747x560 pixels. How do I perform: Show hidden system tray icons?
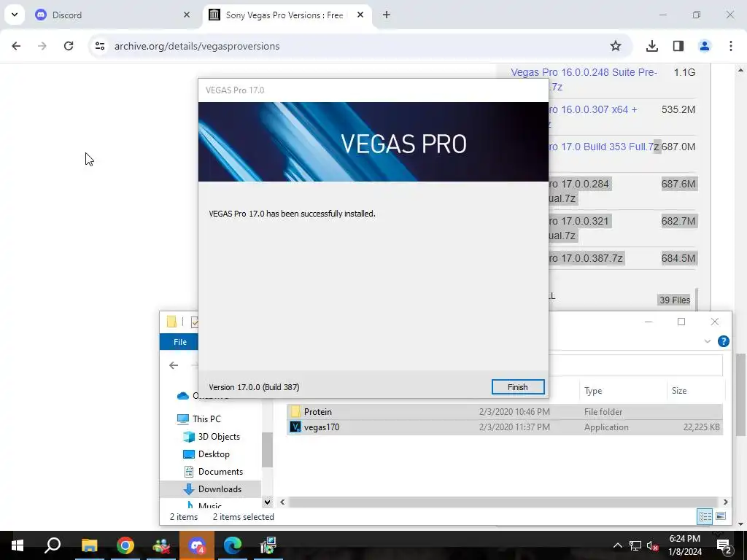point(617,545)
